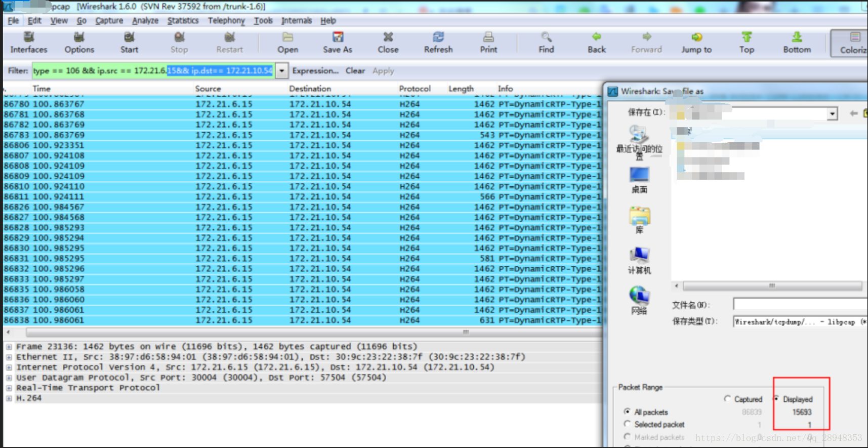
Task: Click save dialog file list horizontal scrollbar
Action: (x=772, y=286)
